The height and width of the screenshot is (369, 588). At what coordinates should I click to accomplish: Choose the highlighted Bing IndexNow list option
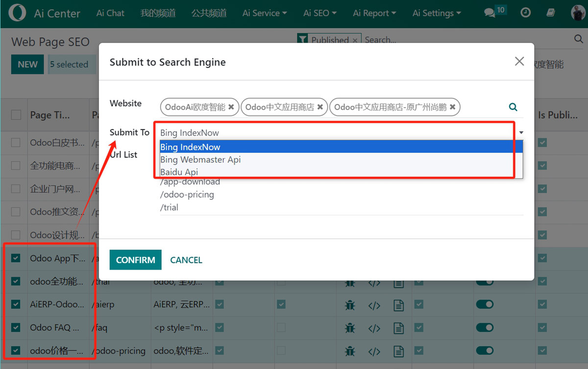[342, 147]
